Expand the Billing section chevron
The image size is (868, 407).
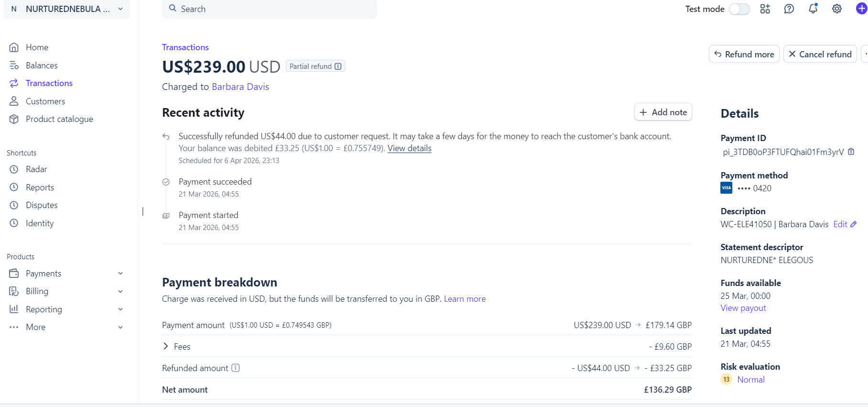(x=120, y=291)
